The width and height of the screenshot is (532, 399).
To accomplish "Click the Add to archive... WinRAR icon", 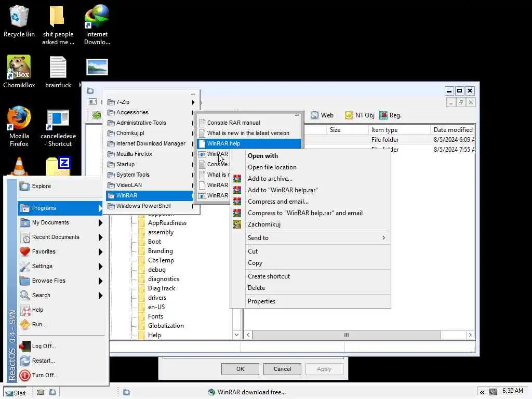I will [237, 179].
